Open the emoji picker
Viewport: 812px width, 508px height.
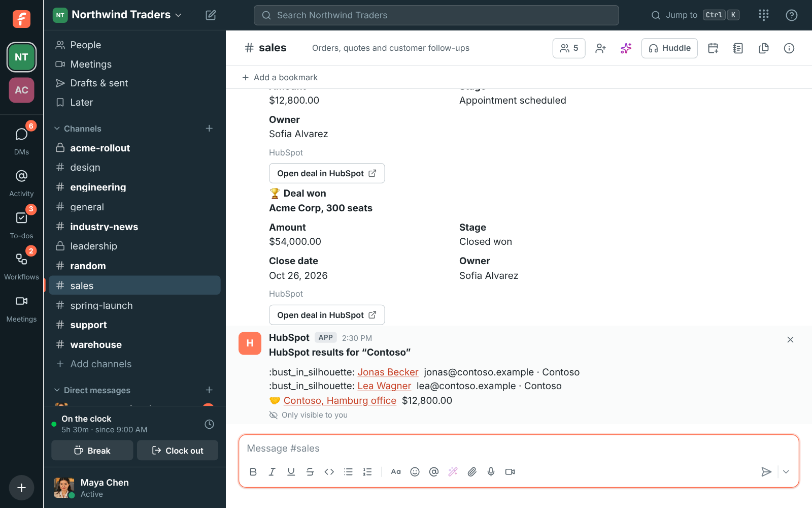(x=415, y=472)
